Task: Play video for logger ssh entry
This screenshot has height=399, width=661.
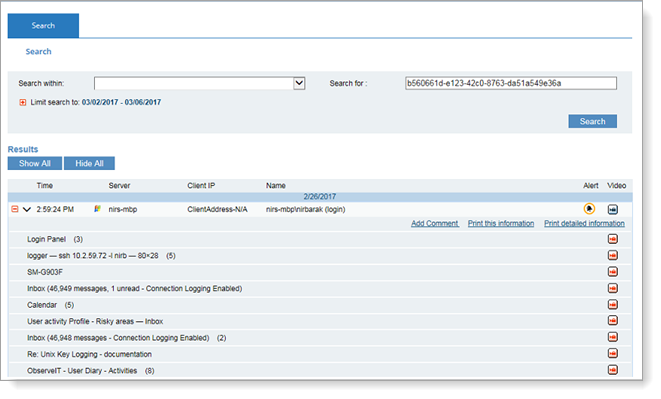Action: 613,256
